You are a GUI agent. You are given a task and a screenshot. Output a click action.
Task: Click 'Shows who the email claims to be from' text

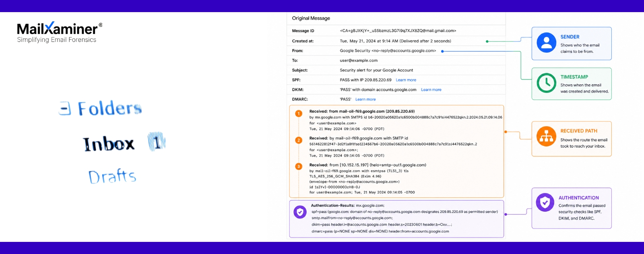[x=580, y=48]
